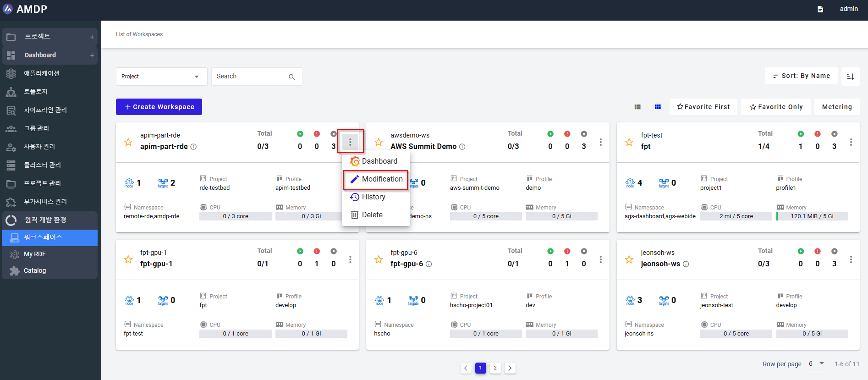Favorite the fpt-test workspace star

coord(629,143)
